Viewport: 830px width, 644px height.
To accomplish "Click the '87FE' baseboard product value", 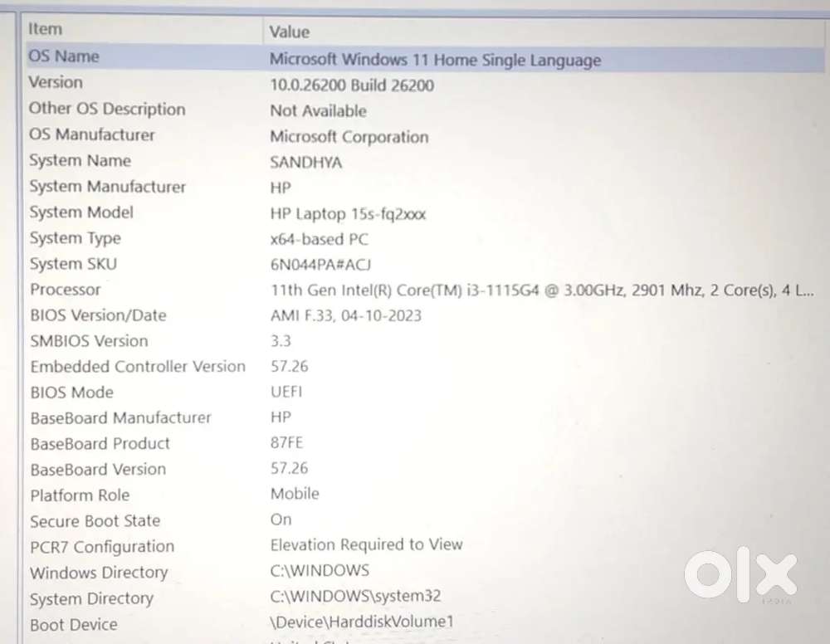I will [287, 442].
